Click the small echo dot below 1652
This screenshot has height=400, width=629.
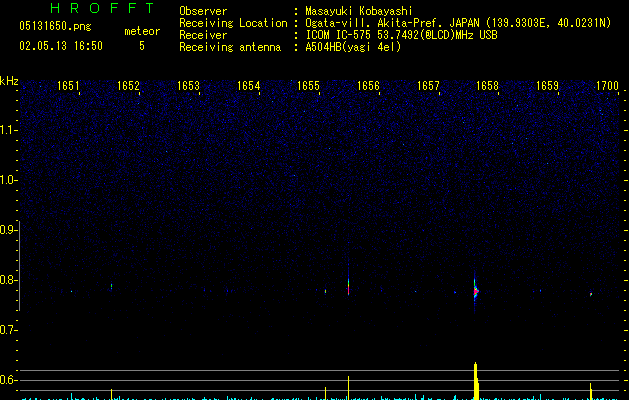click(112, 286)
